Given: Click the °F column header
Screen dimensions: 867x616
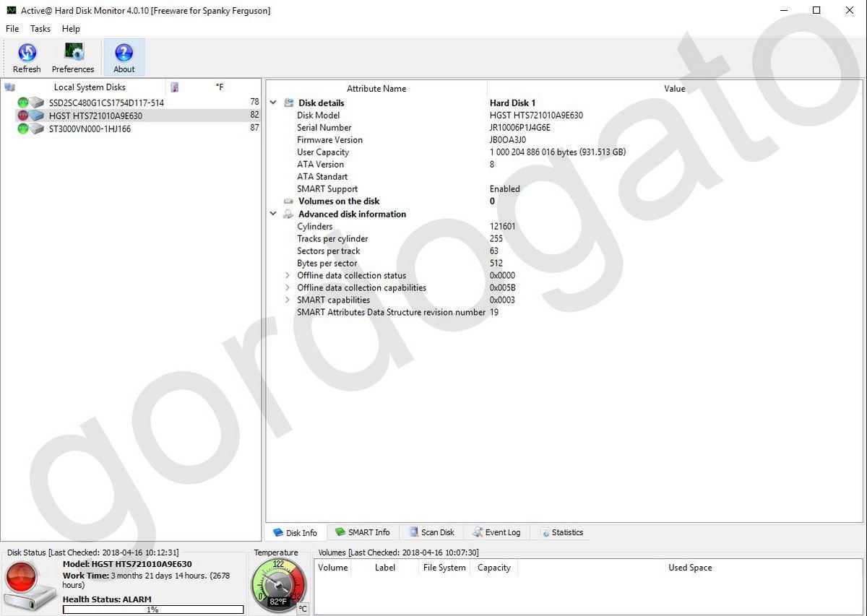Looking at the screenshot, I should (x=219, y=86).
